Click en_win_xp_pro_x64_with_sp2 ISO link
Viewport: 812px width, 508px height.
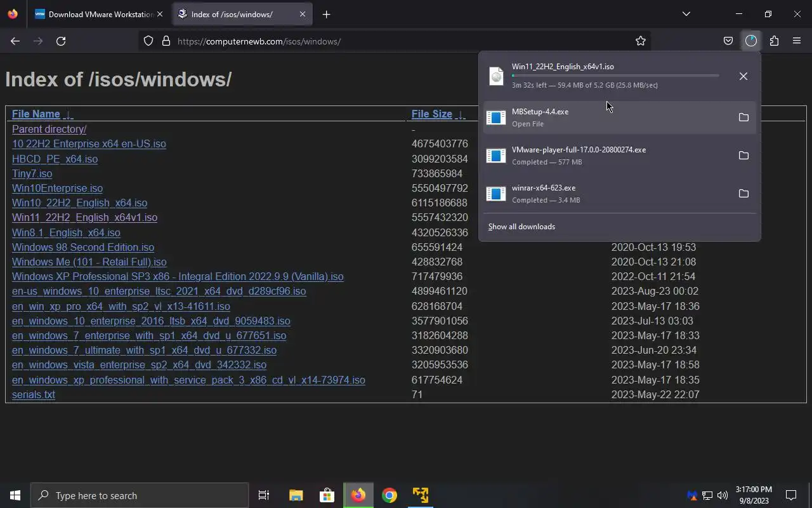tap(121, 306)
